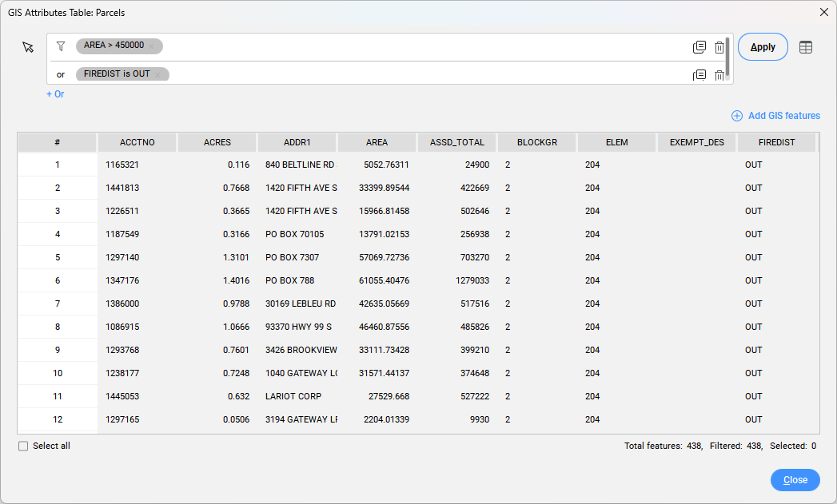Duplicate the AREA > 450000 filter row
837x504 pixels.
pyautogui.click(x=699, y=47)
